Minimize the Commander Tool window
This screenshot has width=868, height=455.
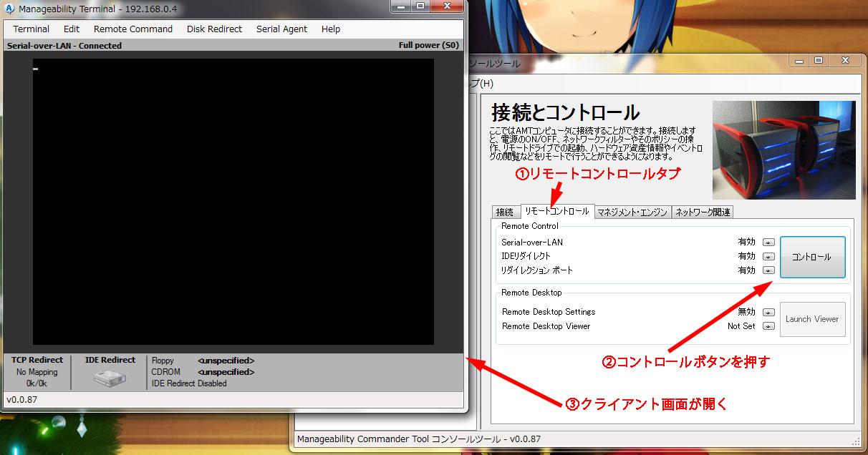(799, 61)
